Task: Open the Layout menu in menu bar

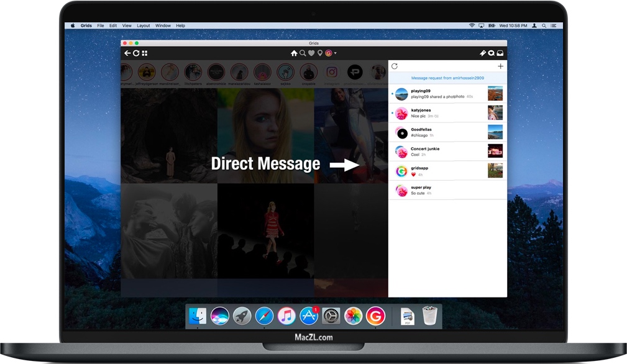Action: click(144, 25)
